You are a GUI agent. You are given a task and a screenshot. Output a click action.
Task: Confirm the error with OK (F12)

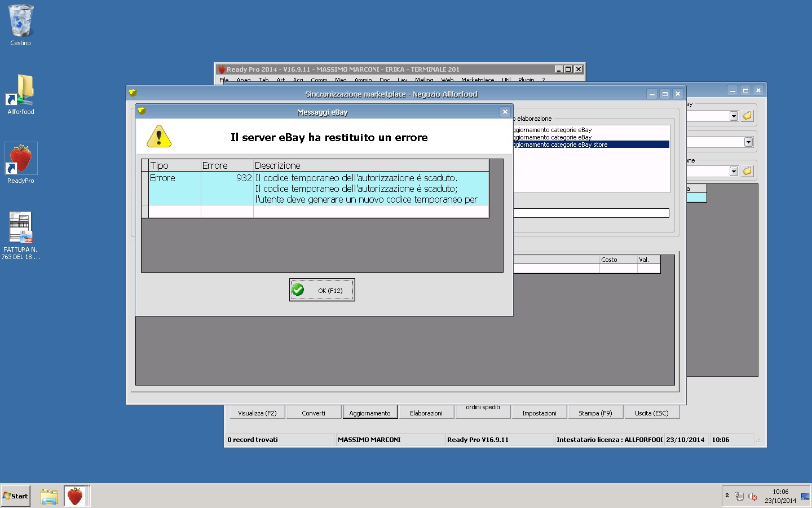pyautogui.click(x=322, y=290)
